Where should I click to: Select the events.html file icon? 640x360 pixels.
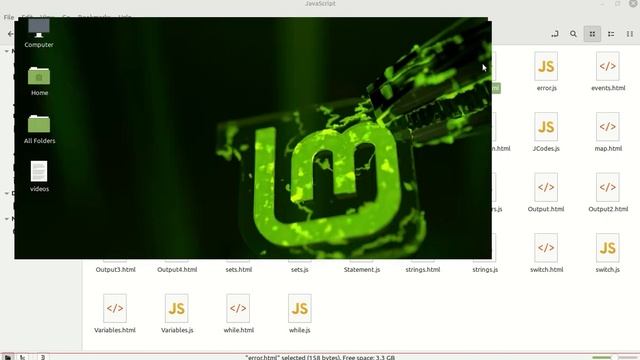(x=607, y=66)
